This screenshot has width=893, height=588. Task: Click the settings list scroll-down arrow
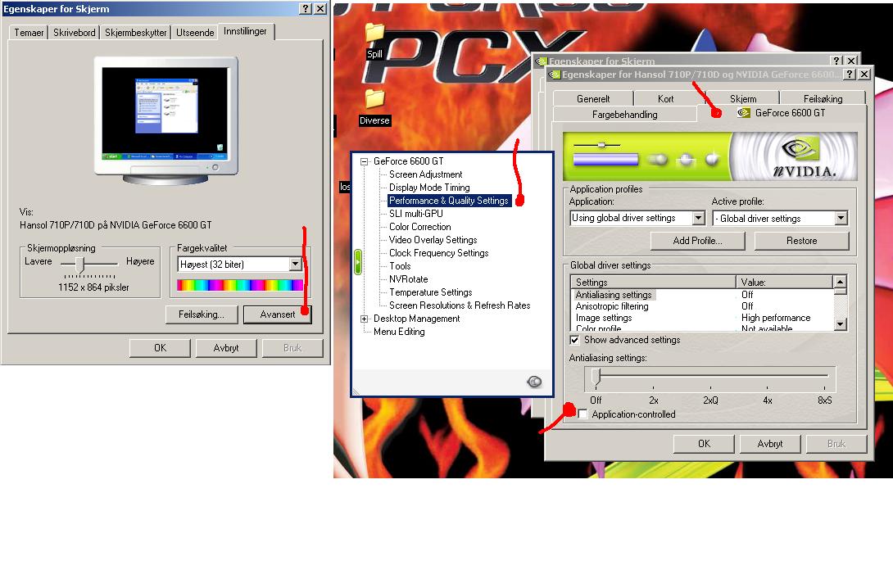tap(840, 323)
